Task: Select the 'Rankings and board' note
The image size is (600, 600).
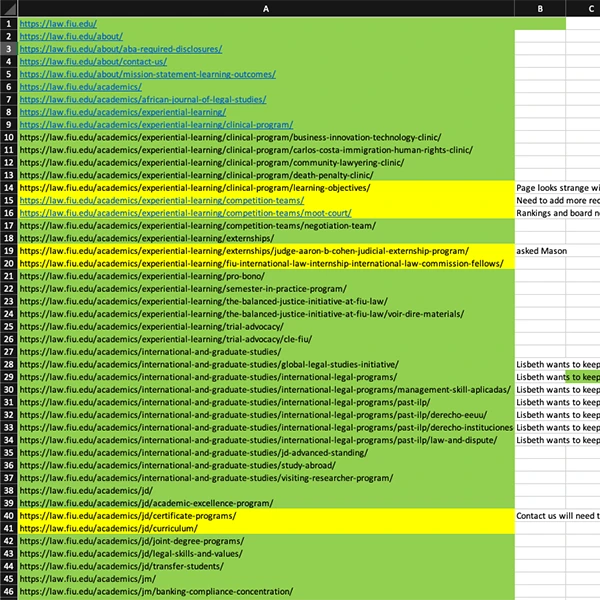Action: pyautogui.click(x=558, y=213)
